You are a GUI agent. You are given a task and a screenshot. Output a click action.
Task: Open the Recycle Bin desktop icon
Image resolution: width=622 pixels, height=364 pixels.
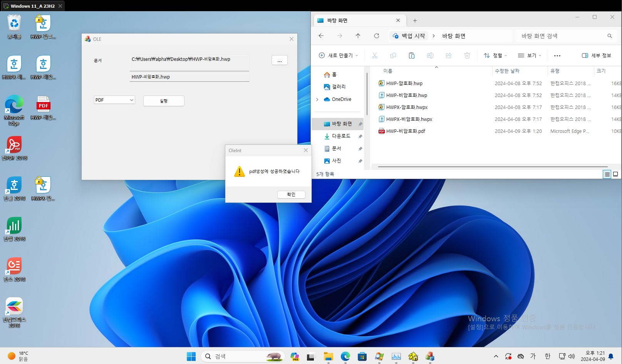pyautogui.click(x=14, y=27)
